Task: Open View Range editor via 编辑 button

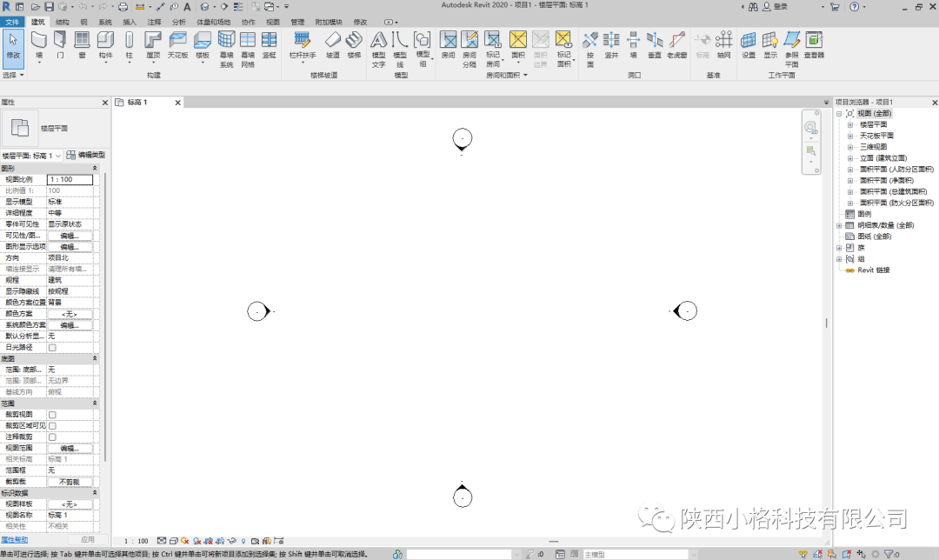Action: click(70, 448)
